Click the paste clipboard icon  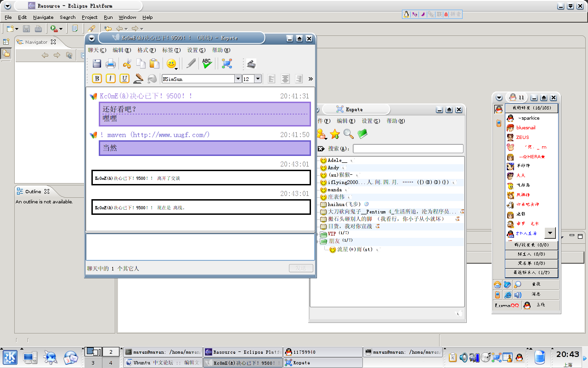point(154,64)
